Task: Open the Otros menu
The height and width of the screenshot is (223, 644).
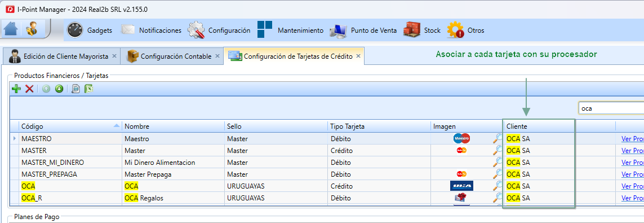Action: coord(466,30)
